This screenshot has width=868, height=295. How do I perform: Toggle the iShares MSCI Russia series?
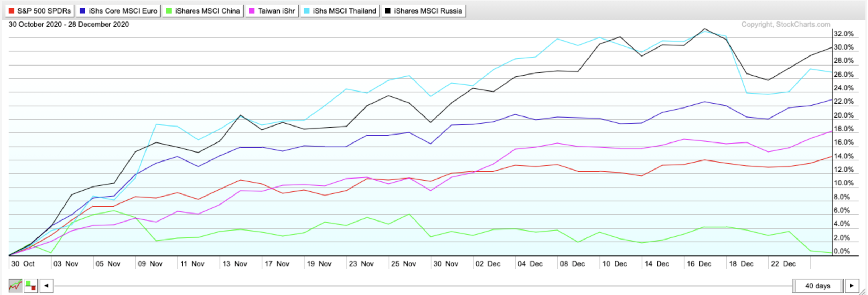coord(424,11)
